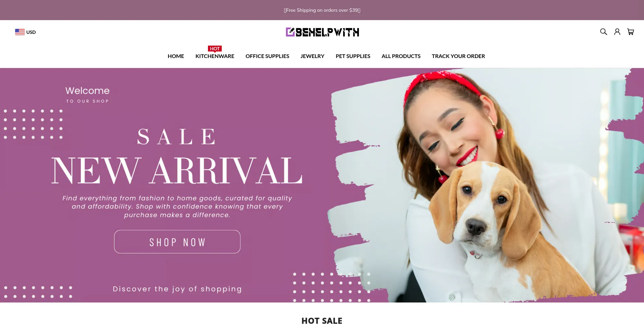Click the NEW ARRIVAL banner headline
This screenshot has width=644, height=333.
coord(177,170)
